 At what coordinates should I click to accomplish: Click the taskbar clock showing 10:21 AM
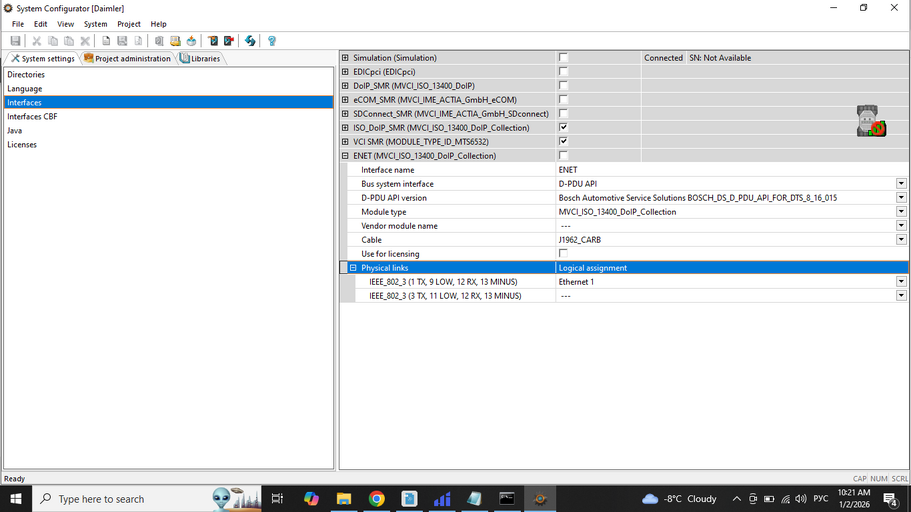(854, 499)
